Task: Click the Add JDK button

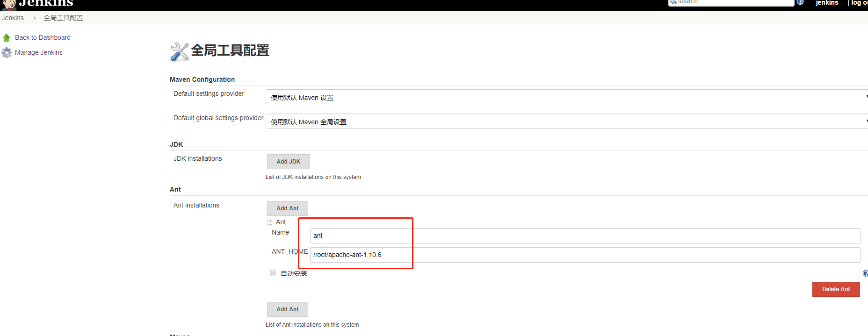Action: click(289, 162)
